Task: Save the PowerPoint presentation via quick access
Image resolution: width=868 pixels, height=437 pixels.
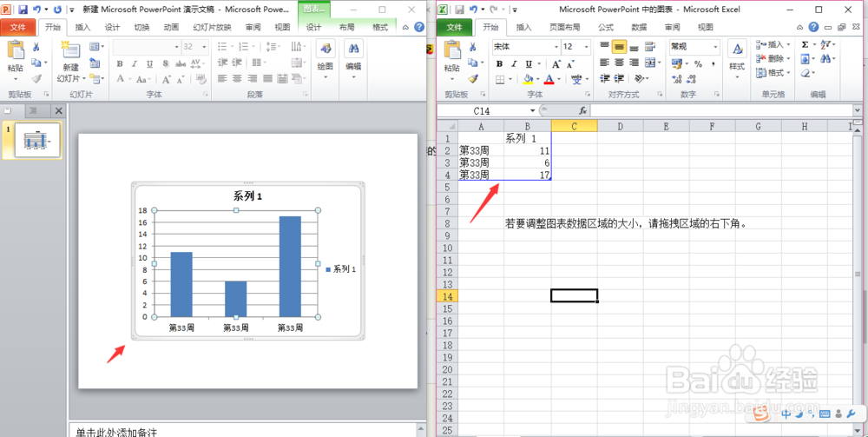Action: click(x=23, y=10)
